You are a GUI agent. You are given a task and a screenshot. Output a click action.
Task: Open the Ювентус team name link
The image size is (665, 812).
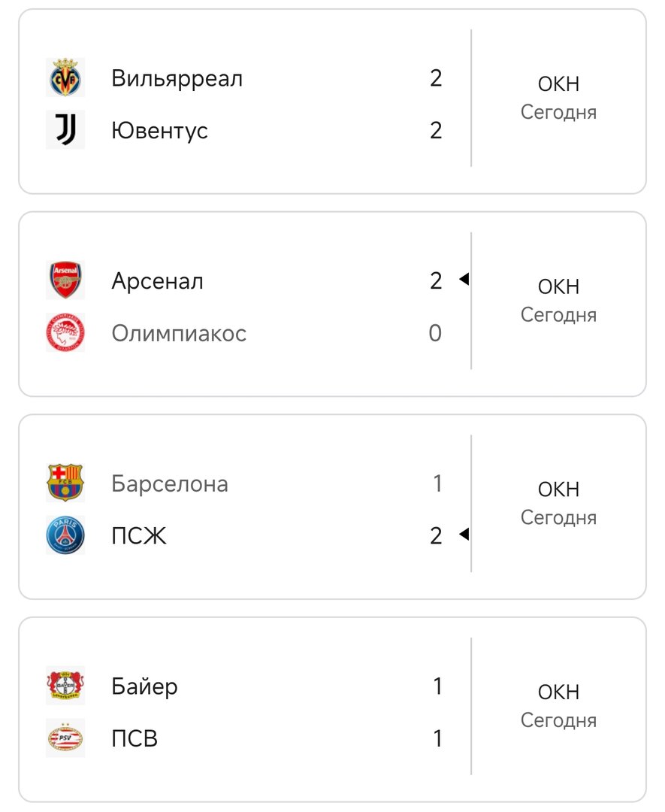coord(159,131)
